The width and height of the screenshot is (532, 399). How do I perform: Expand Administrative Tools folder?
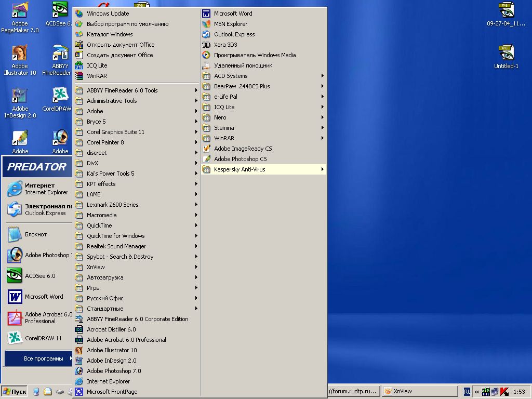pyautogui.click(x=137, y=101)
